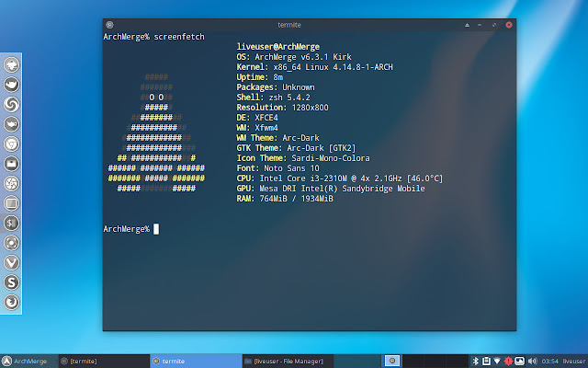The height and width of the screenshot is (368, 588).
Task: Click the Bluetooth tray icon
Action: pos(476,362)
